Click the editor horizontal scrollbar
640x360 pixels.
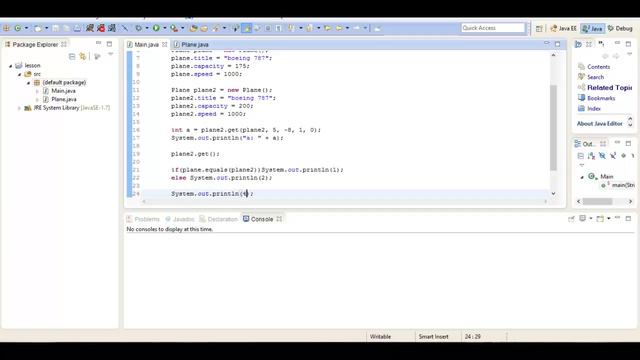coord(344,201)
